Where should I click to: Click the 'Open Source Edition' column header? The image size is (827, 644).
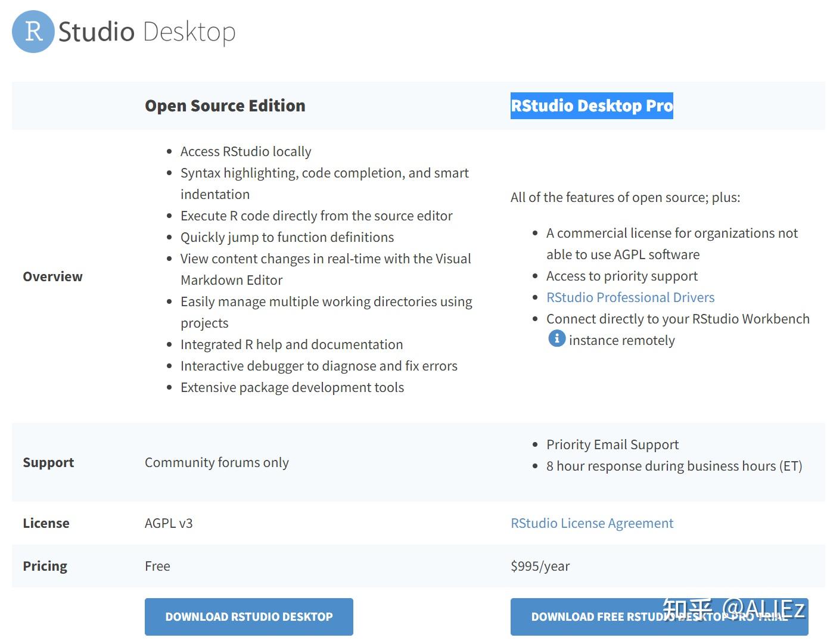click(x=225, y=105)
